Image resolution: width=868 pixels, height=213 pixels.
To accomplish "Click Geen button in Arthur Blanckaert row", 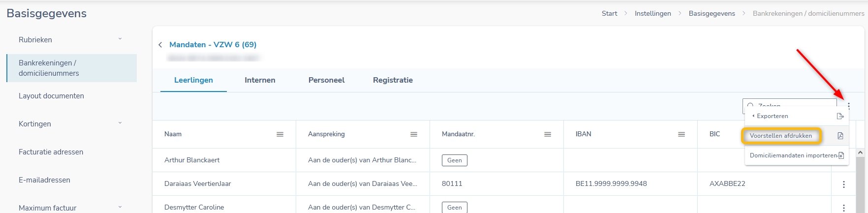I will pos(455,160).
